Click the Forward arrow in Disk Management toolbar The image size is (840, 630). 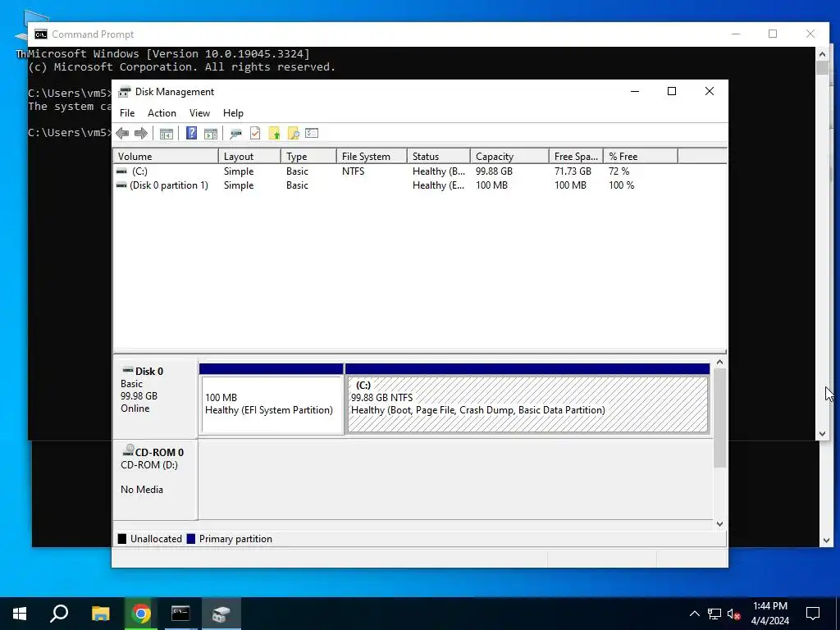click(x=141, y=134)
